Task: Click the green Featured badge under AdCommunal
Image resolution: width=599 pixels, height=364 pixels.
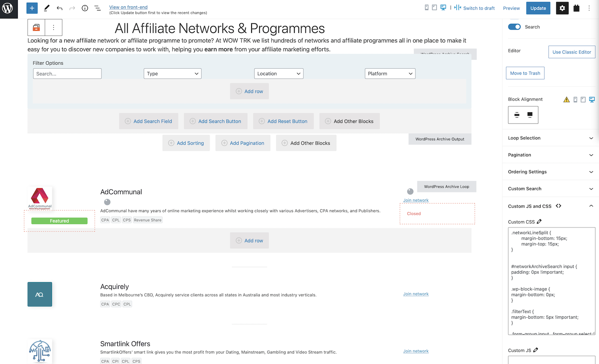Action: (x=59, y=221)
